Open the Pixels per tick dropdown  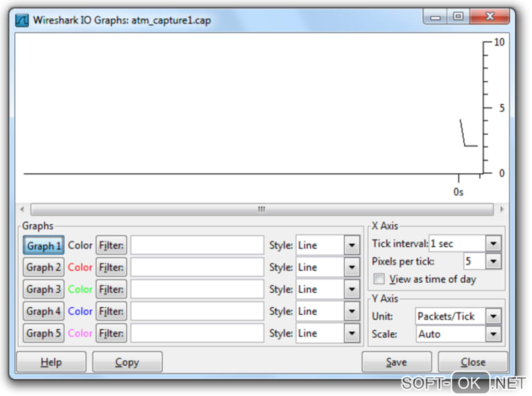pyautogui.click(x=493, y=261)
